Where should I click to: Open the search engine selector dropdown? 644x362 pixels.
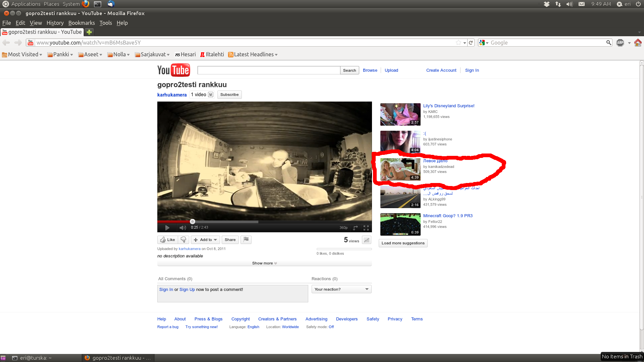(484, 43)
